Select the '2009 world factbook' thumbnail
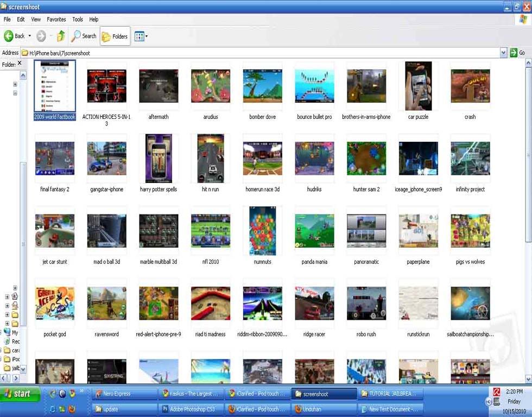 point(55,85)
